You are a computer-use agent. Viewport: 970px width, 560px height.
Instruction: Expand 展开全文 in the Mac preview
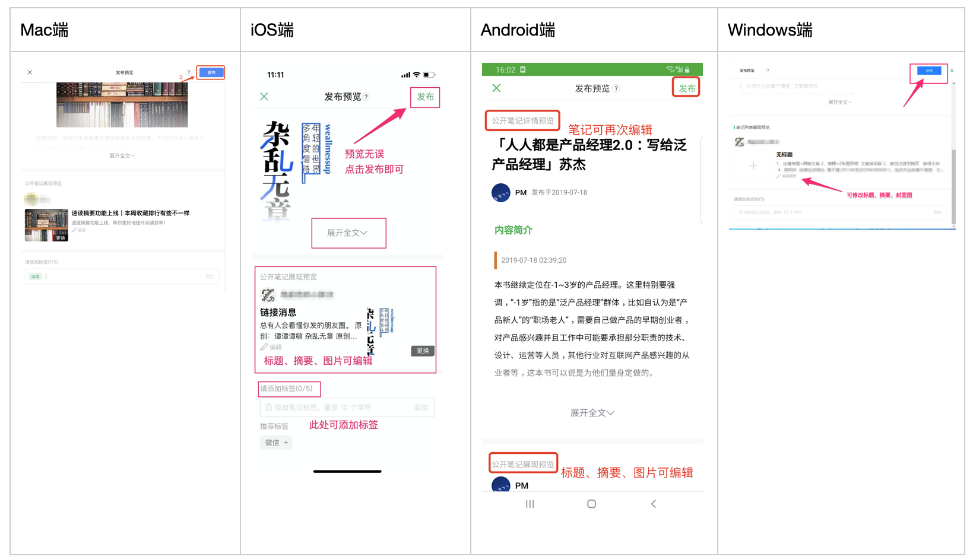pyautogui.click(x=122, y=155)
